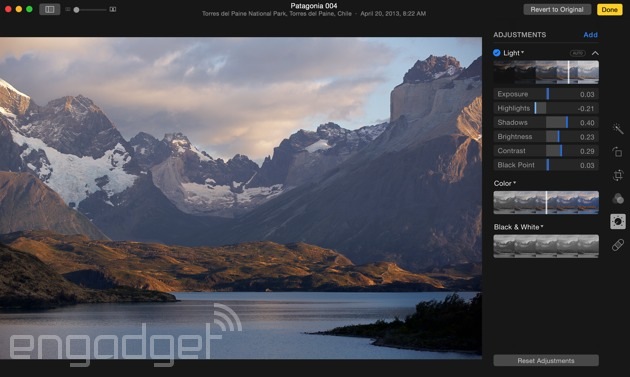Click the yellow Done button

(610, 9)
